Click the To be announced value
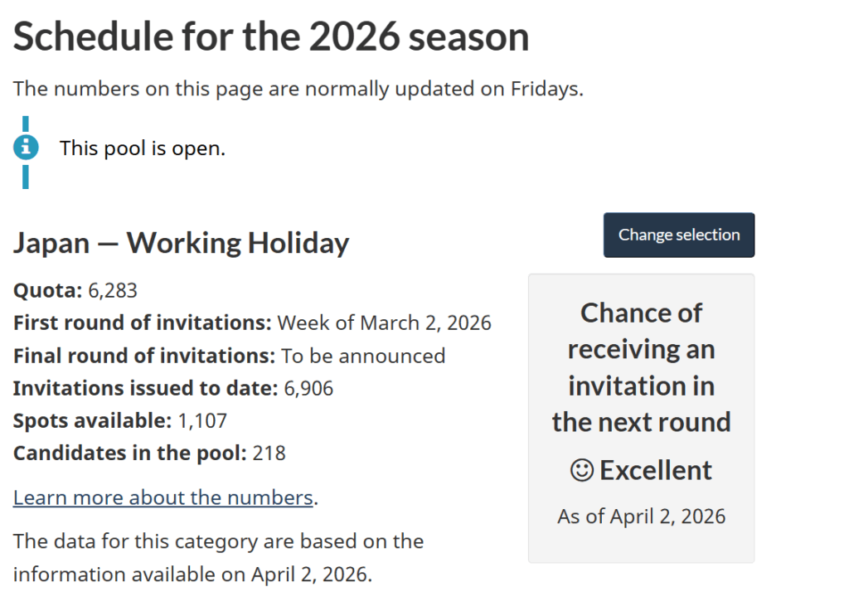 point(363,356)
